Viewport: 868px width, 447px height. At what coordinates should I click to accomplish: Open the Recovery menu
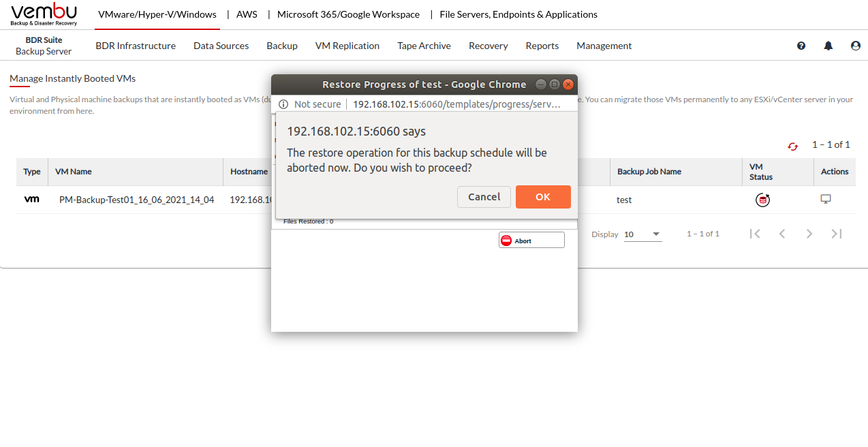click(488, 46)
